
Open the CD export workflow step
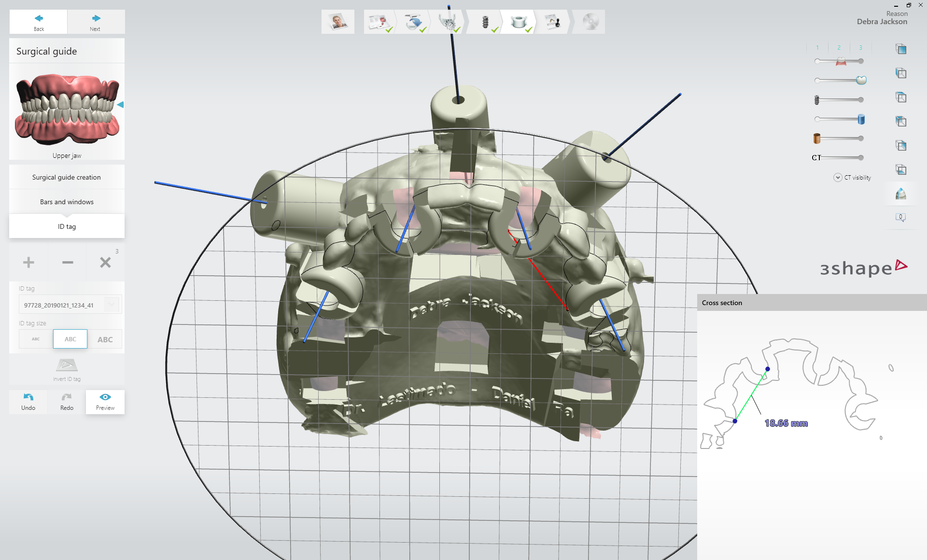pos(590,22)
